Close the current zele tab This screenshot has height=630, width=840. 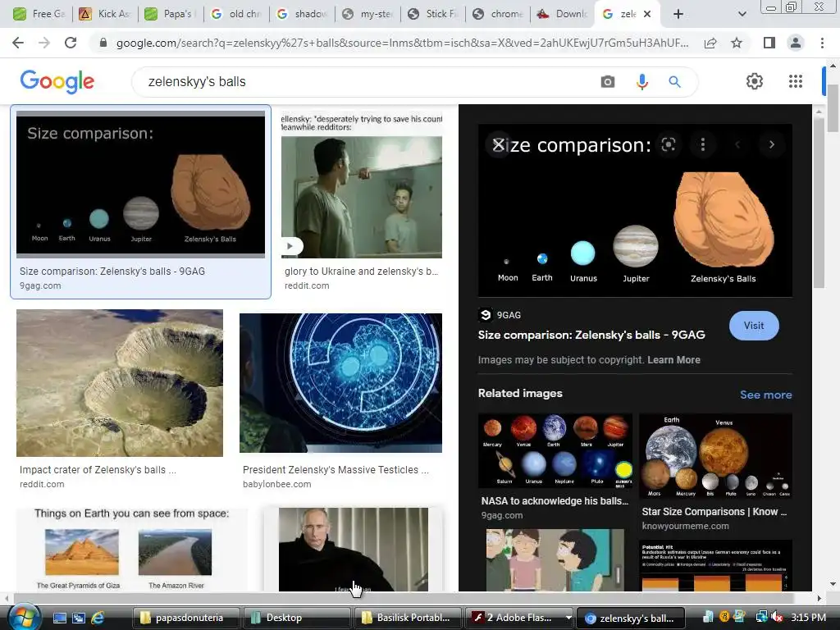[x=647, y=14]
